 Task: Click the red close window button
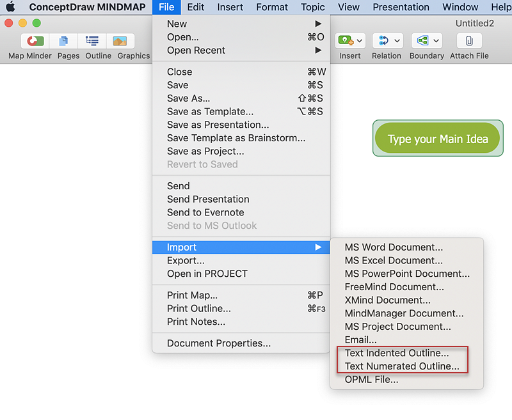pos(9,23)
